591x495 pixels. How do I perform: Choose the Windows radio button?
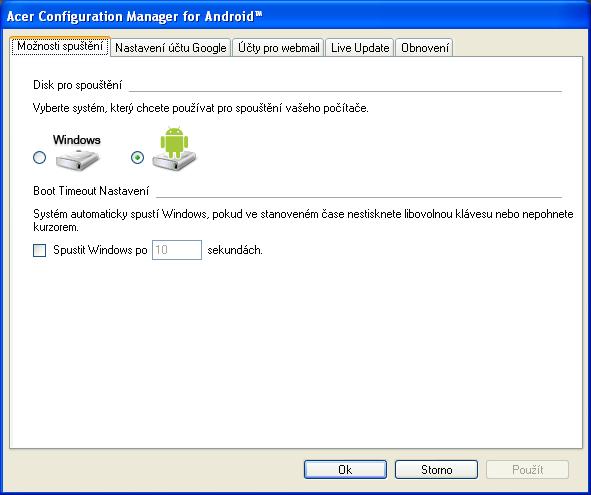coord(40,157)
